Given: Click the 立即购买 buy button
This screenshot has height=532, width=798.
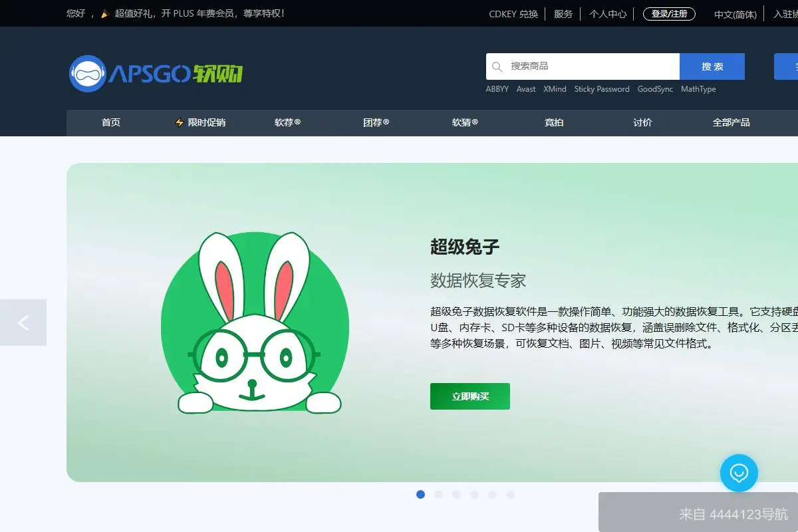Looking at the screenshot, I should [469, 396].
